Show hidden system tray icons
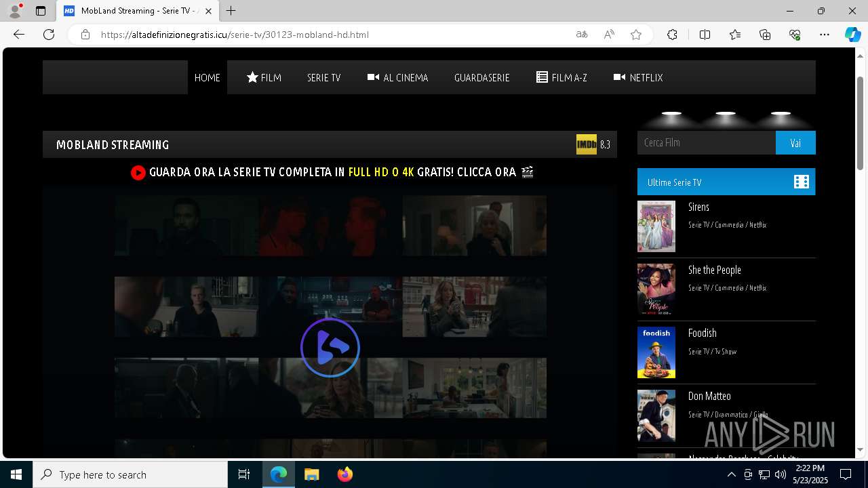The width and height of the screenshot is (868, 488). pyautogui.click(x=731, y=474)
